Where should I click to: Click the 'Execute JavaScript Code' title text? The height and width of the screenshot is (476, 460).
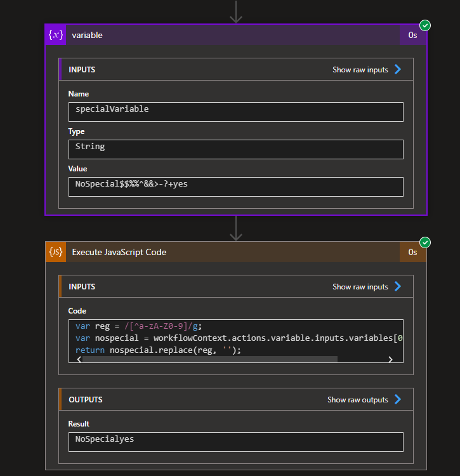pyautogui.click(x=119, y=252)
